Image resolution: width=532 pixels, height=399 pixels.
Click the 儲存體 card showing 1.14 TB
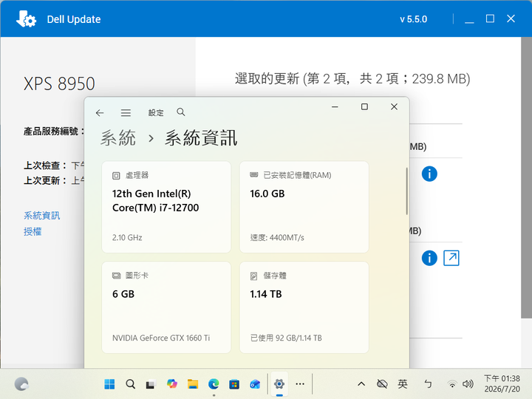[304, 307]
